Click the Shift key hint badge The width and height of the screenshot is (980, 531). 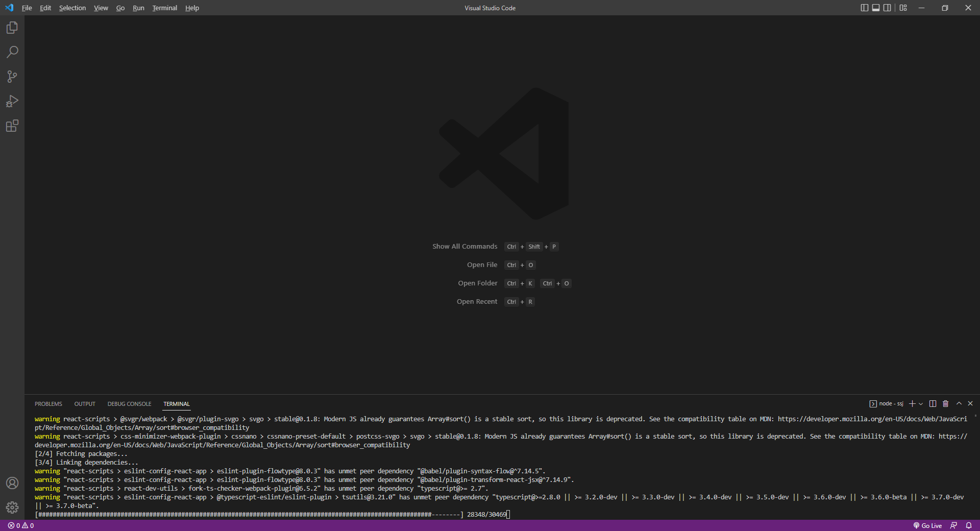tap(534, 247)
